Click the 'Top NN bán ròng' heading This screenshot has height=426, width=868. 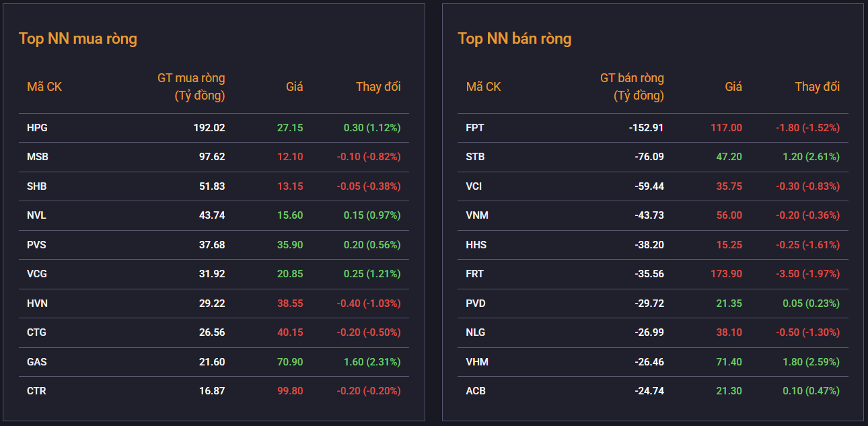(x=515, y=38)
